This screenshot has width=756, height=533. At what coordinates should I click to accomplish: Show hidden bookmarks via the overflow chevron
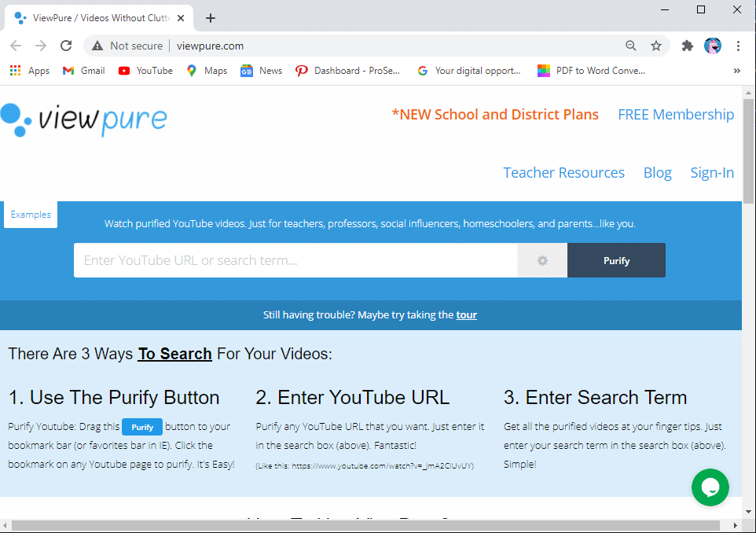click(736, 70)
